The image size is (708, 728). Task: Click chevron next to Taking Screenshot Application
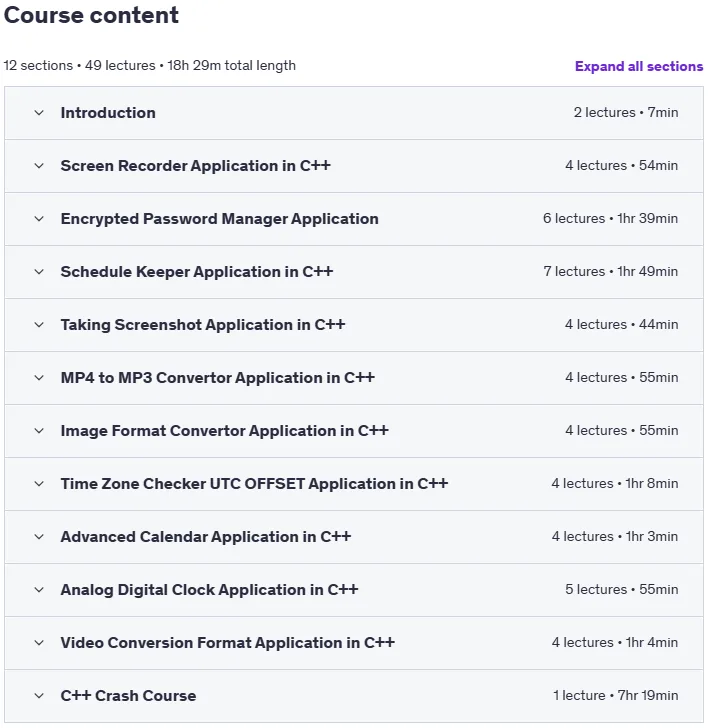[x=39, y=325]
